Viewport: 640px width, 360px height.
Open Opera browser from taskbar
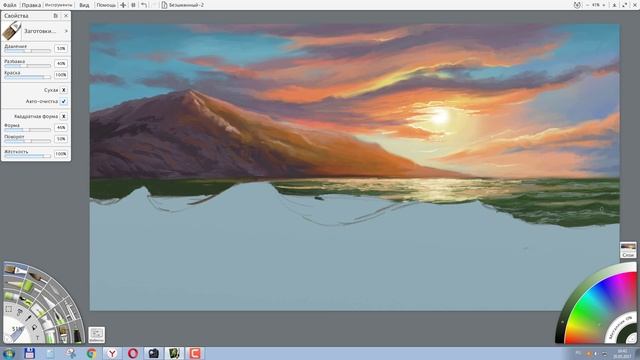click(x=133, y=353)
